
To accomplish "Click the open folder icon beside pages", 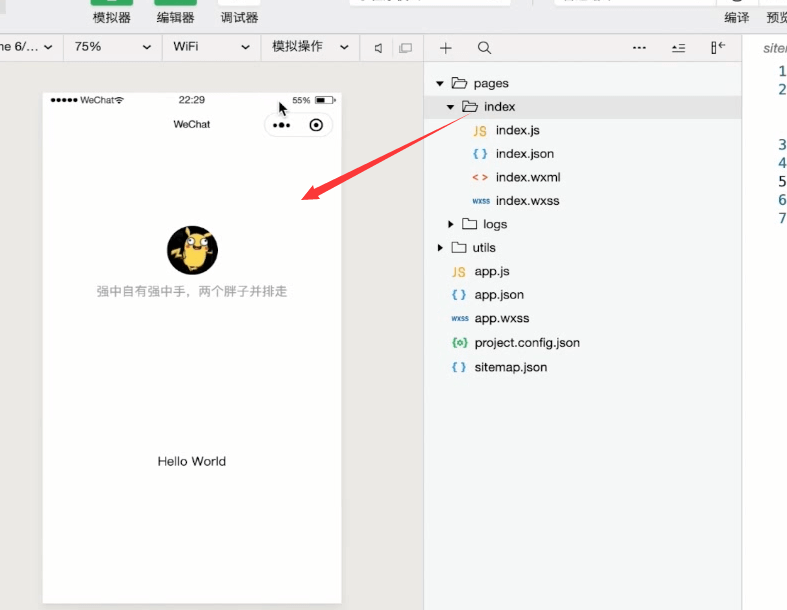I will click(x=459, y=82).
